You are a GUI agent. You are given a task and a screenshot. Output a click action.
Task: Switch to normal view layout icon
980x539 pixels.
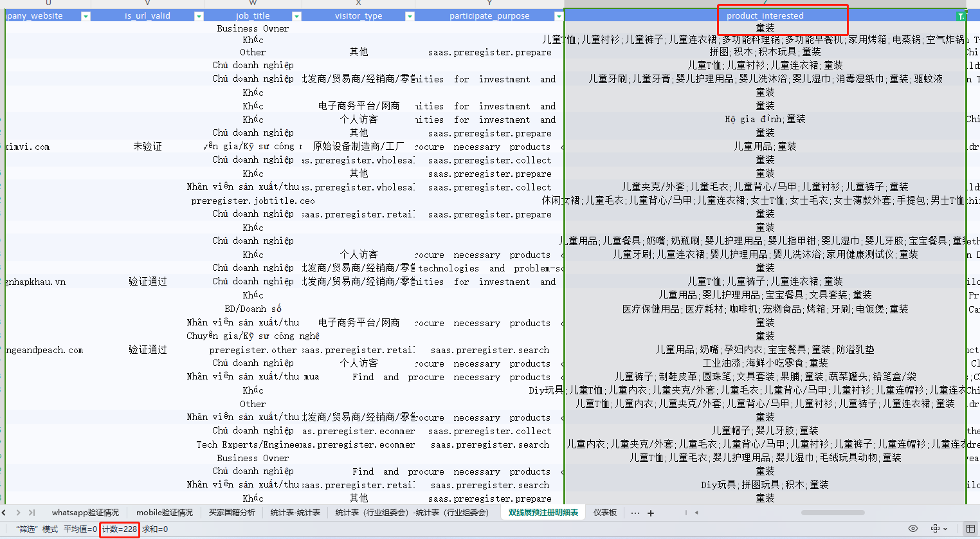tap(970, 529)
